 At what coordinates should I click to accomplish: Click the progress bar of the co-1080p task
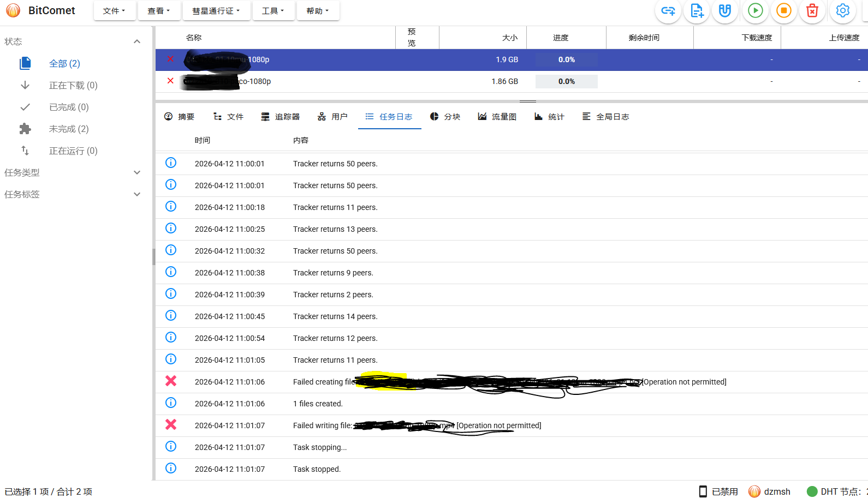[566, 81]
